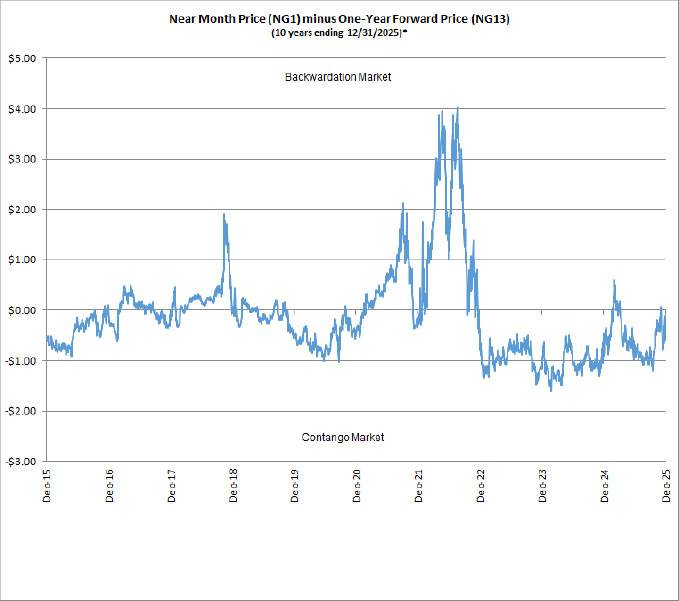Select the '10 years ending 12/31/2025' subtitle
679x601 pixels.
click(x=339, y=33)
